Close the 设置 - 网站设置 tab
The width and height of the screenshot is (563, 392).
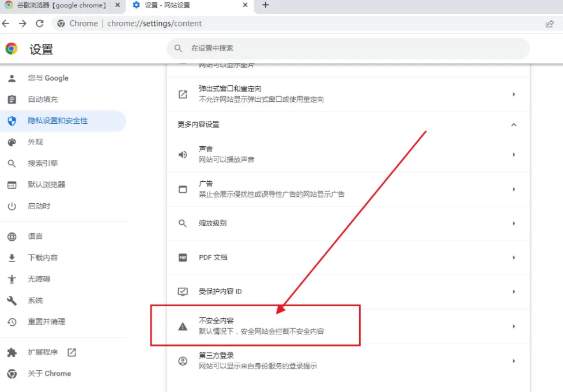coord(245,5)
